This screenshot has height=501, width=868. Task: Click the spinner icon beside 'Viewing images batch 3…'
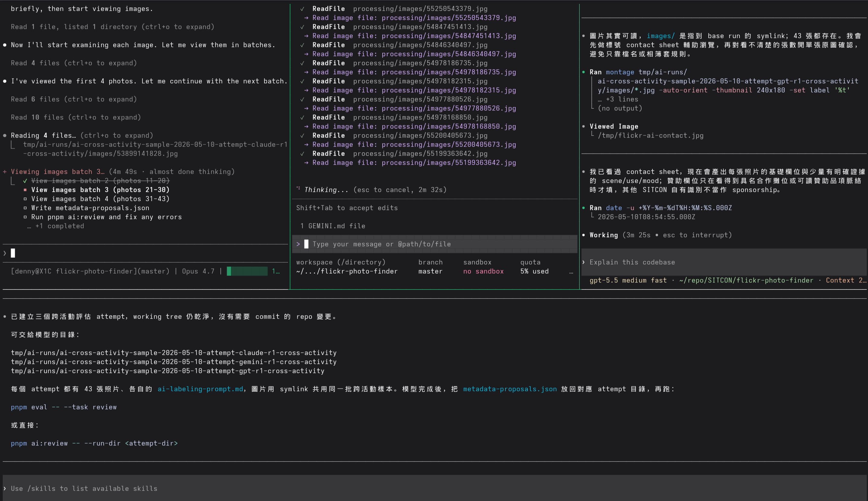click(5, 172)
